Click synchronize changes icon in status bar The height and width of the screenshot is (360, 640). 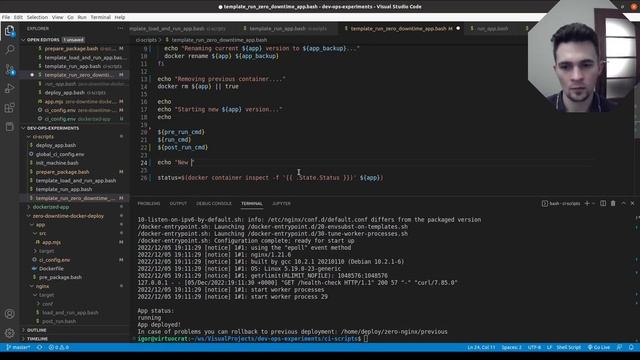(40, 347)
